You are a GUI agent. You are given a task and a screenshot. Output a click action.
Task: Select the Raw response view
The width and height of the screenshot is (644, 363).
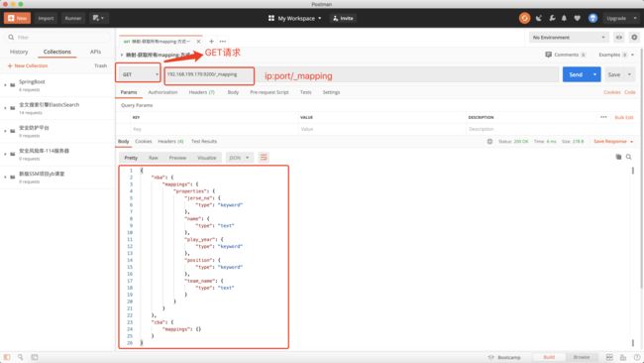tap(154, 158)
